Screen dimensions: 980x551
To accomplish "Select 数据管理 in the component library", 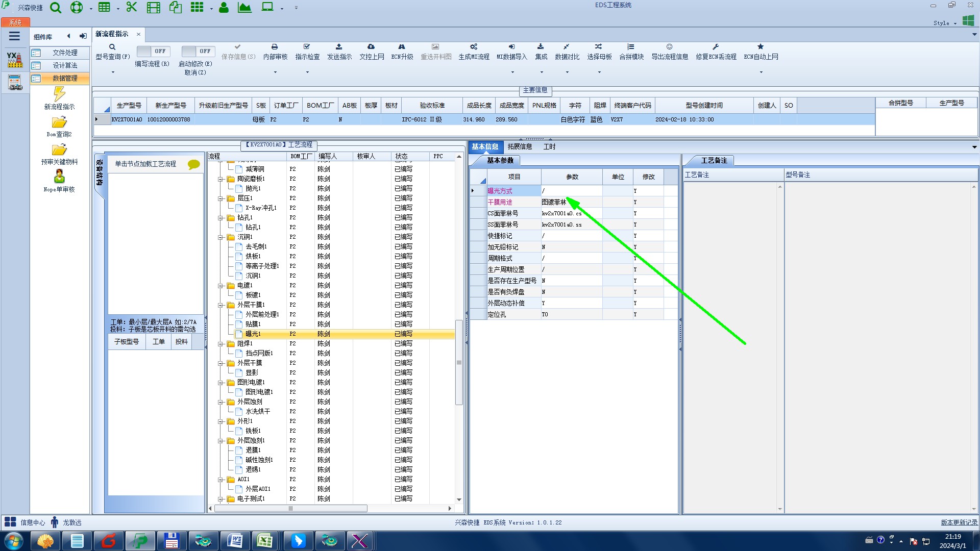I will [x=65, y=78].
